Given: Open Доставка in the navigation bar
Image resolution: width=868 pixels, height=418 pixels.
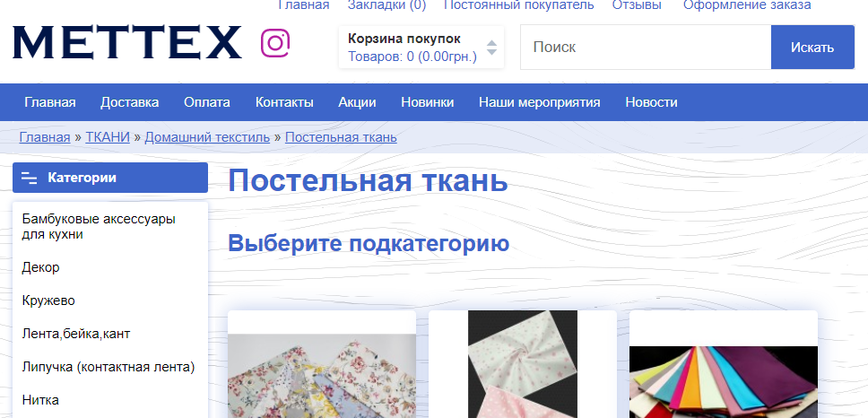Looking at the screenshot, I should pyautogui.click(x=129, y=102).
